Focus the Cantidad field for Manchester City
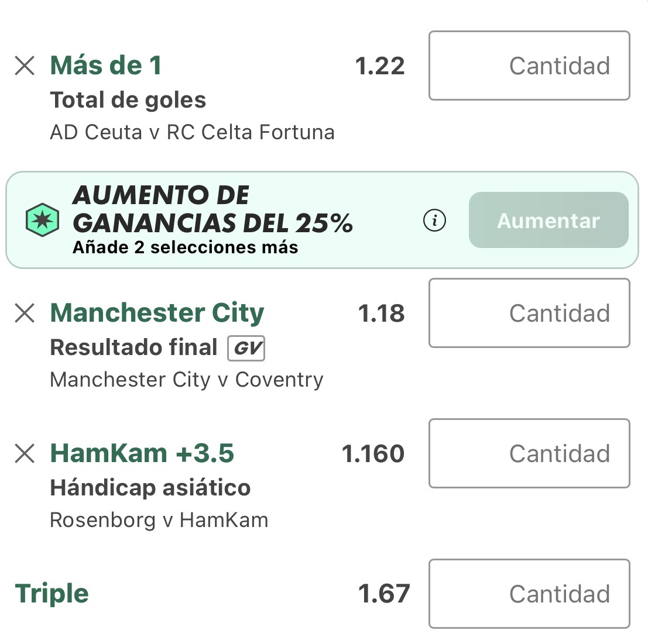Viewport: 648px width, 644px height. click(x=529, y=313)
